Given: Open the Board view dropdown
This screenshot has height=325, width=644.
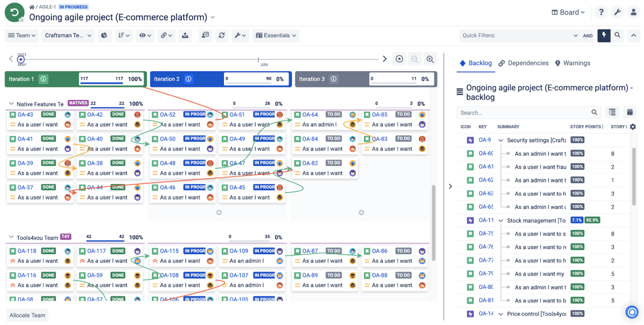Looking at the screenshot, I should pos(568,12).
